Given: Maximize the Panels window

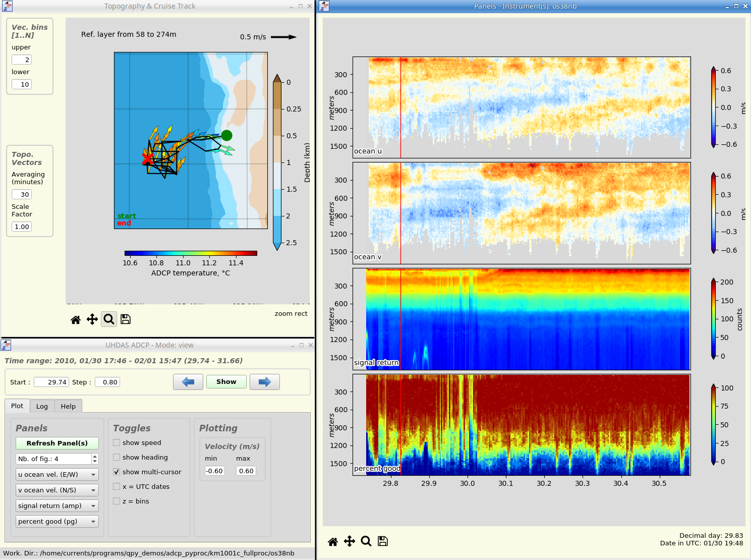Looking at the screenshot, I should [x=736, y=6].
